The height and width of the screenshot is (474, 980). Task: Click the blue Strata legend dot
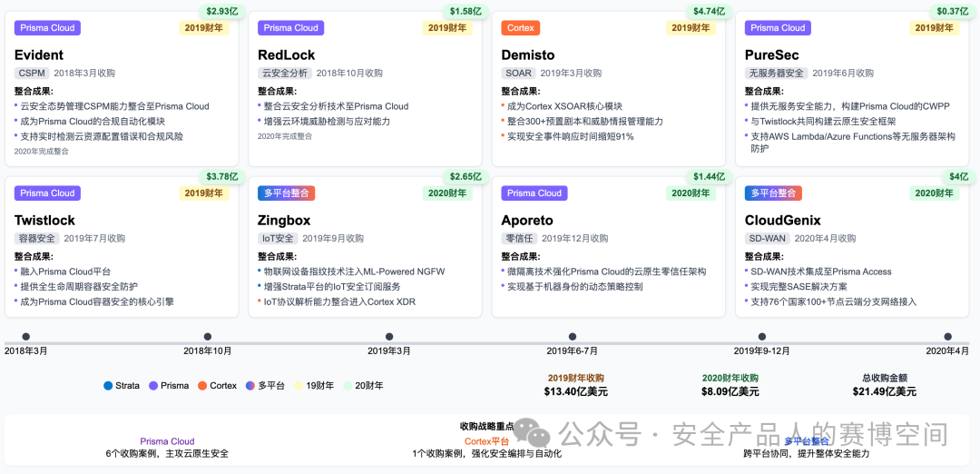(x=108, y=386)
